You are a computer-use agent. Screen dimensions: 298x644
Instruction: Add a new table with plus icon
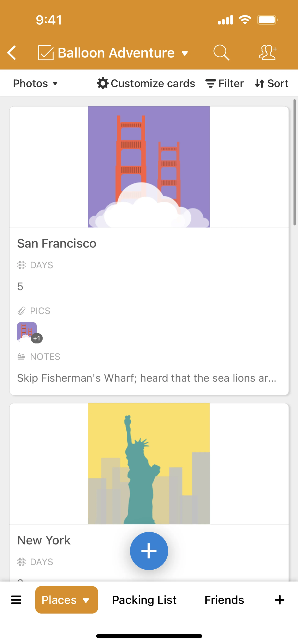tap(280, 600)
